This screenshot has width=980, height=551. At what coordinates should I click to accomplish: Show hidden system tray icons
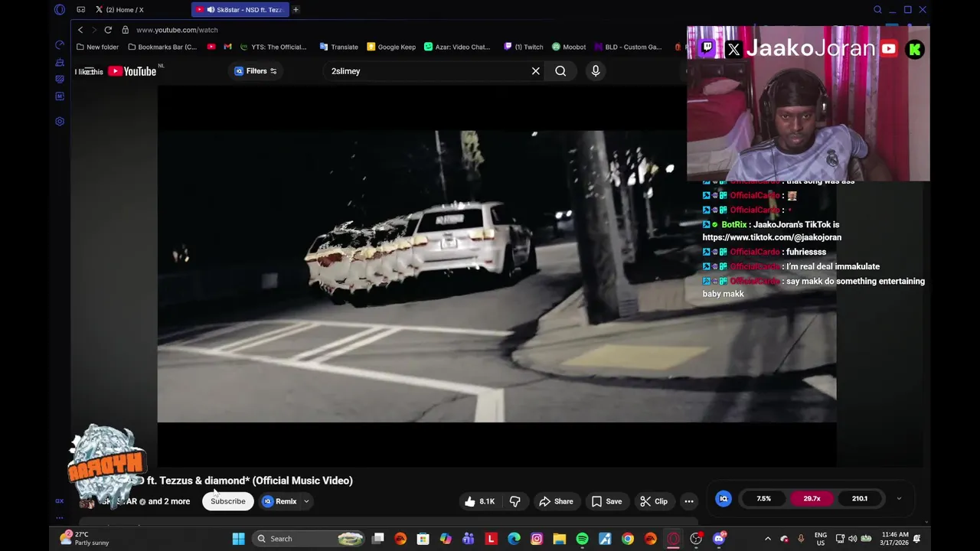[768, 539]
